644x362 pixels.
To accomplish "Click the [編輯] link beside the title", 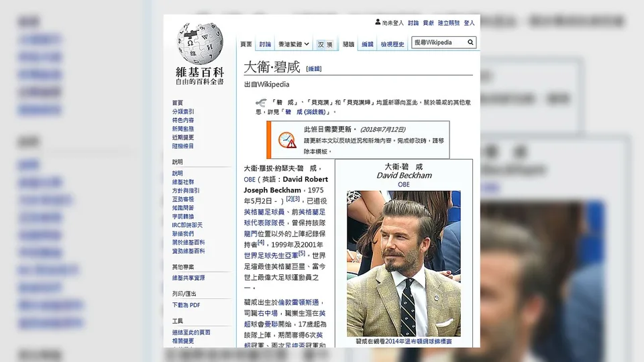I will tap(313, 69).
